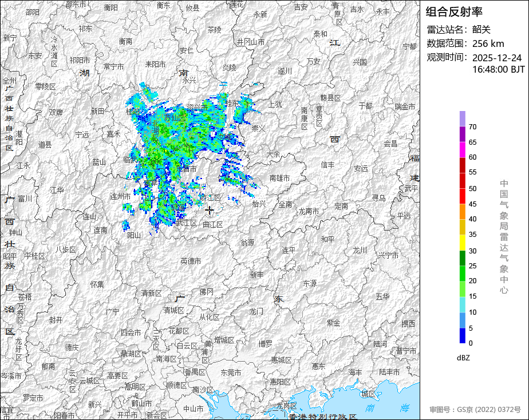Click legend value 45
Screen dimensions: 529x420
point(473,204)
